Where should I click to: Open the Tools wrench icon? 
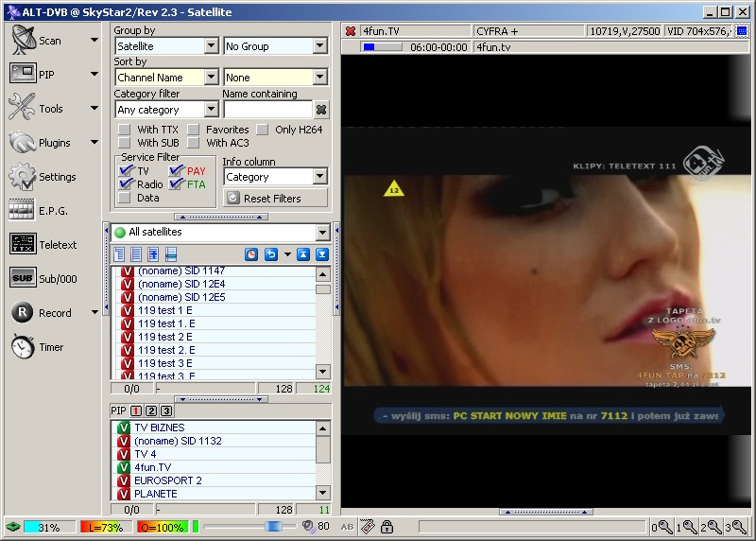pyautogui.click(x=22, y=107)
